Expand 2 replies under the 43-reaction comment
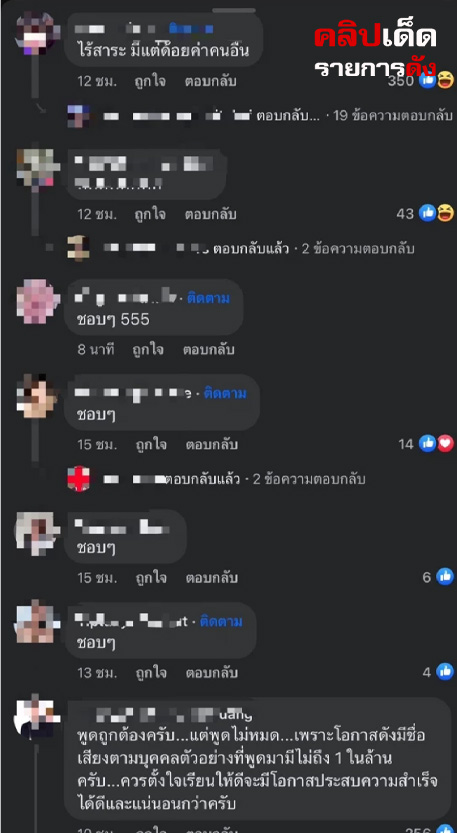Screen dimensions: 457x833 pos(358,249)
